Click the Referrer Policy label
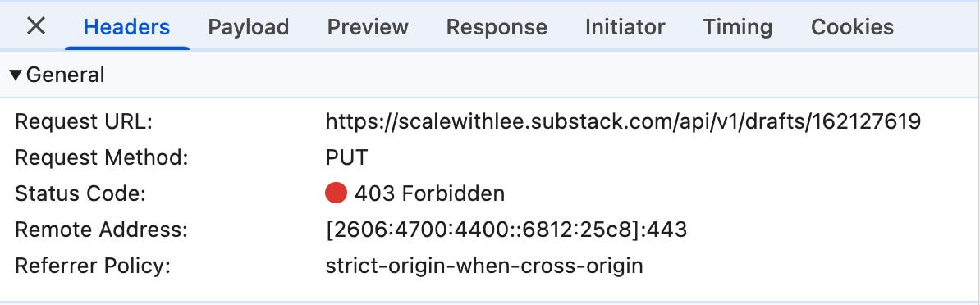Screen dimensions: 980x305 point(93,266)
